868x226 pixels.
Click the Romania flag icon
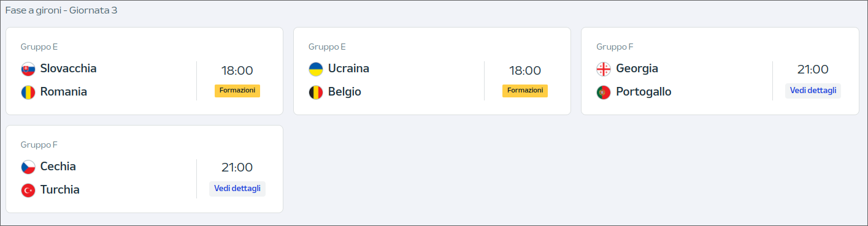click(28, 92)
